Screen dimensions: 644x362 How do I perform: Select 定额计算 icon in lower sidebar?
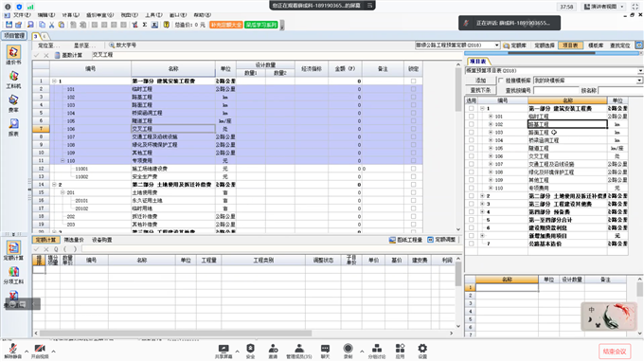click(13, 250)
